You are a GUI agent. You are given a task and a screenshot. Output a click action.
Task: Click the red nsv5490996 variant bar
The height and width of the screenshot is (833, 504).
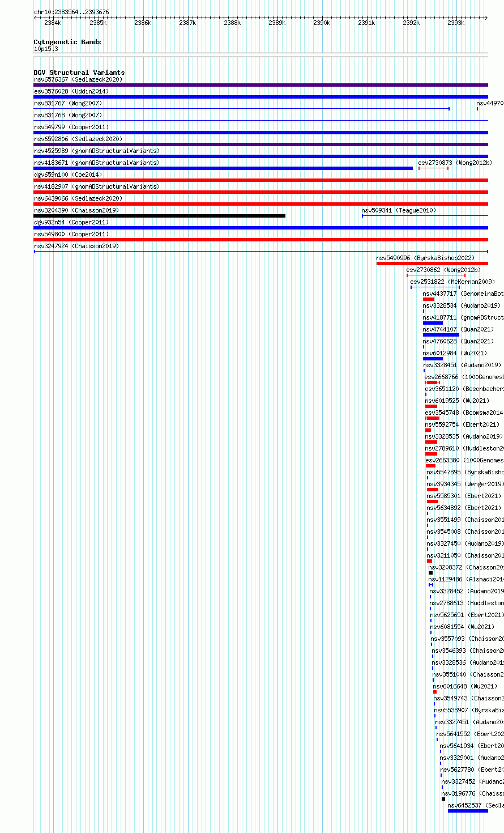[x=432, y=263]
